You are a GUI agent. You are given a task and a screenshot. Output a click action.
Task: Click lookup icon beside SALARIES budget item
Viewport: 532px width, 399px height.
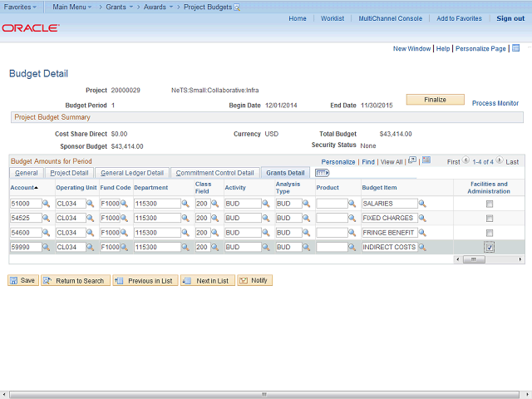[422, 204]
